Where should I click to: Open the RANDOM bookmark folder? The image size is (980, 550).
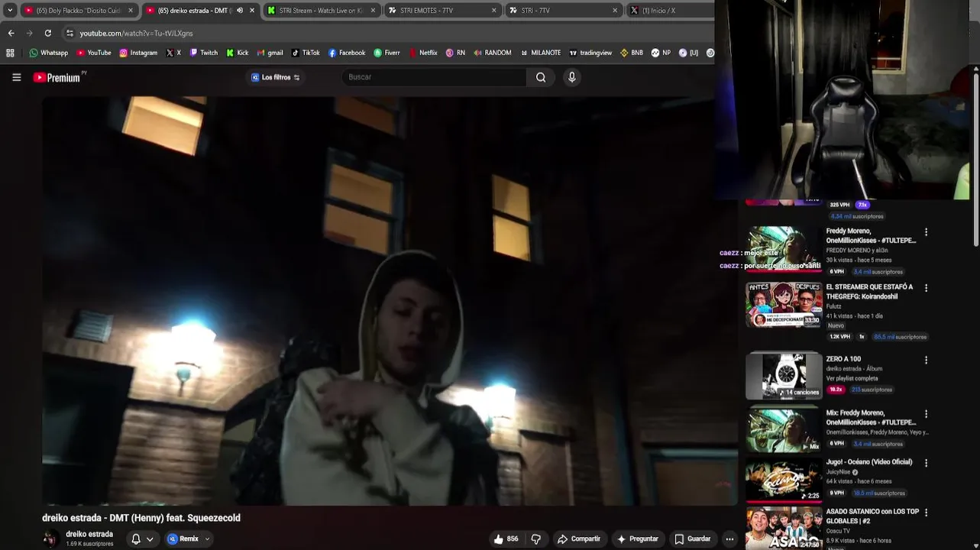tap(492, 53)
